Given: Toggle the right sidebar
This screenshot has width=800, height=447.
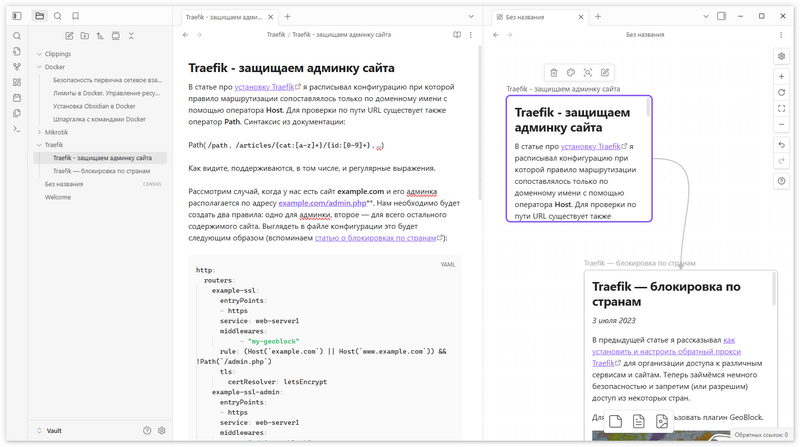Looking at the screenshot, I should [x=721, y=16].
